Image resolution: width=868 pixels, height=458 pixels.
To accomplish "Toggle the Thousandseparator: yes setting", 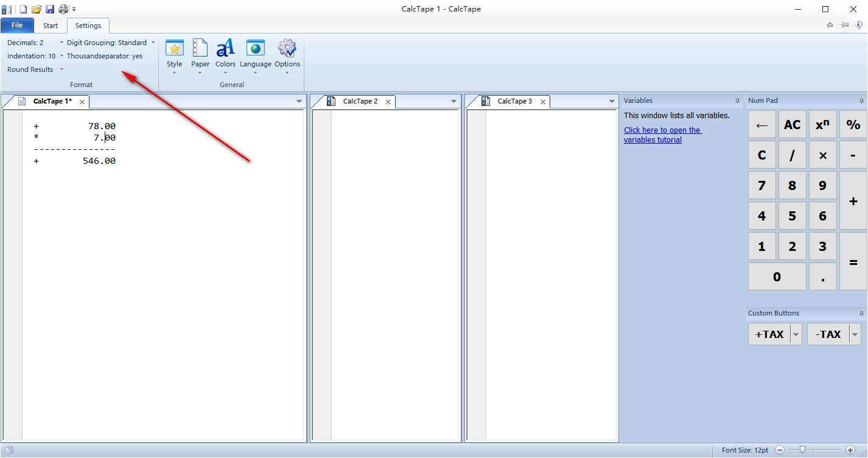I will pos(105,56).
